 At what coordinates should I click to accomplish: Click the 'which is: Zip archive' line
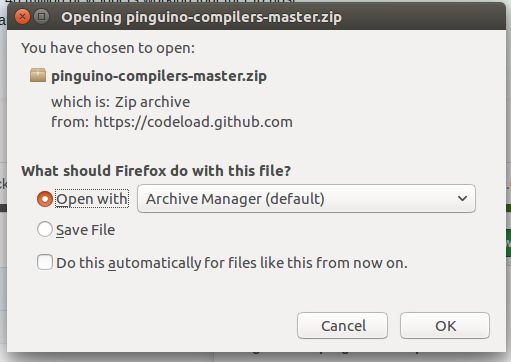(x=121, y=102)
